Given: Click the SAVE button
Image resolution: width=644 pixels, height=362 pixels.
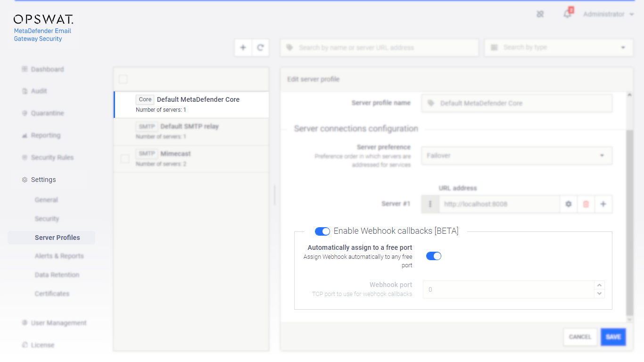Looking at the screenshot, I should click(x=613, y=337).
